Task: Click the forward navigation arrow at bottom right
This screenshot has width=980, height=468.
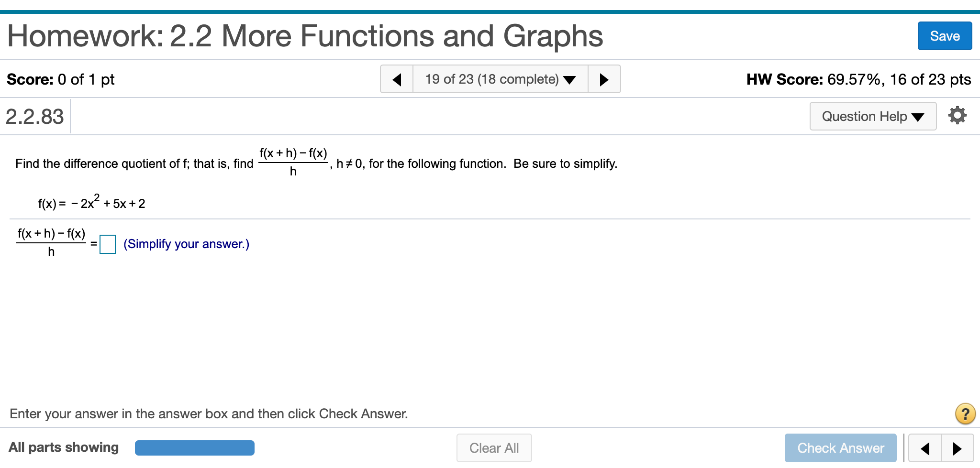Action: (x=957, y=448)
